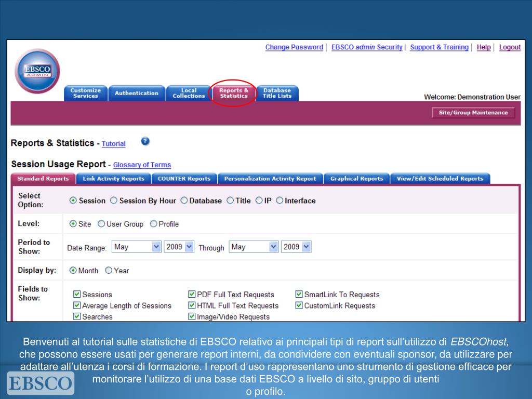Click the EBSCO logo in slide footer
532x399 pixels.
(41, 383)
